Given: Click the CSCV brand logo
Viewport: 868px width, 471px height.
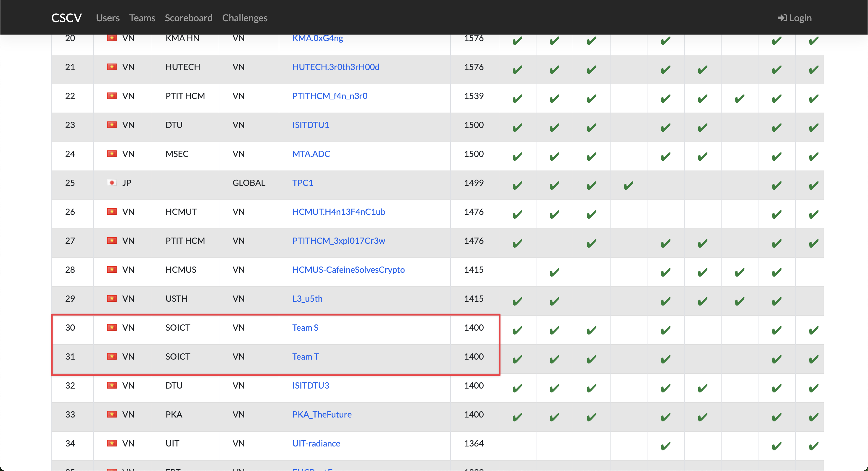Looking at the screenshot, I should click(x=66, y=17).
